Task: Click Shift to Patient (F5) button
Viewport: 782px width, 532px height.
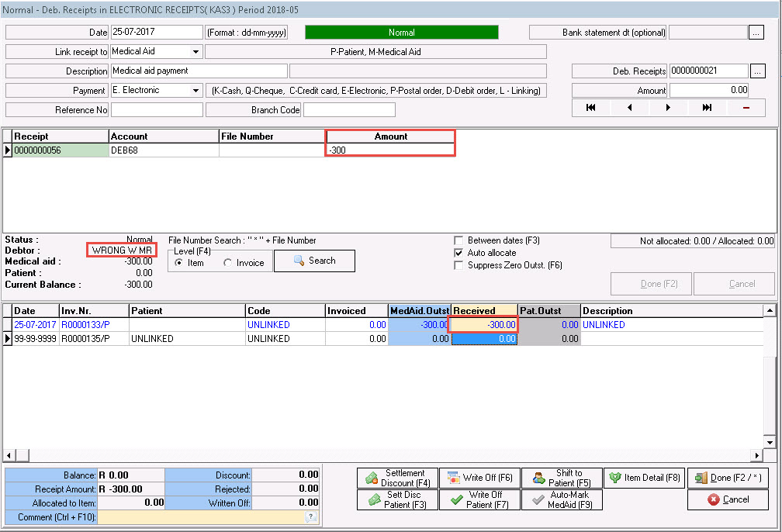Action: 560,478
